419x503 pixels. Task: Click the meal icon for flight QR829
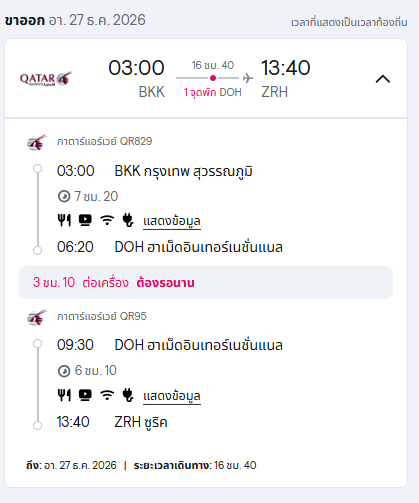pyautogui.click(x=64, y=220)
